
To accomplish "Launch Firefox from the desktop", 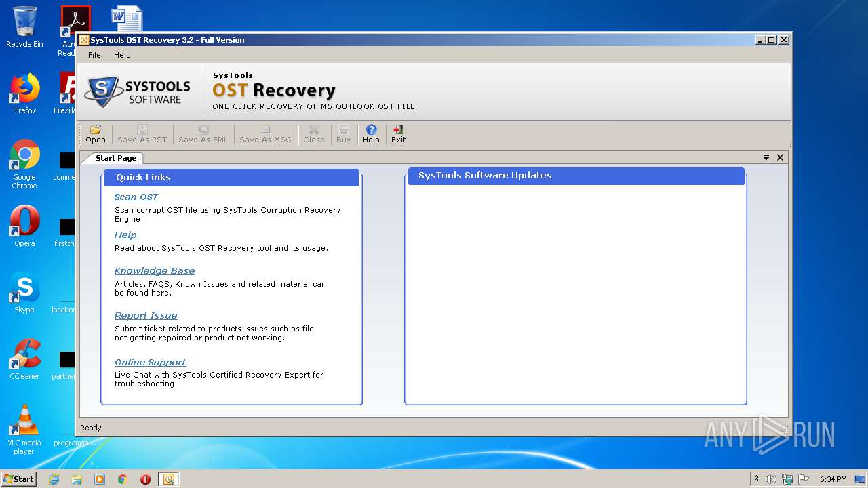I will [x=24, y=94].
